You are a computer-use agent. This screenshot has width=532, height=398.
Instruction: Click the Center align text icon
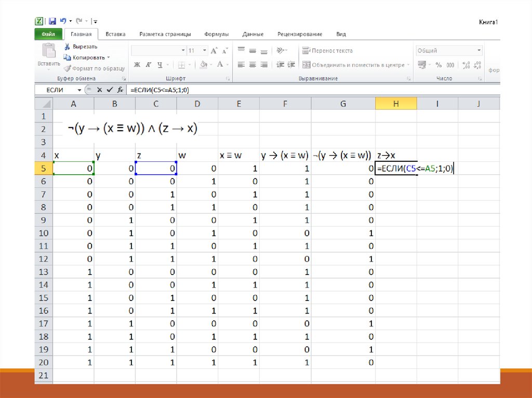(252, 65)
